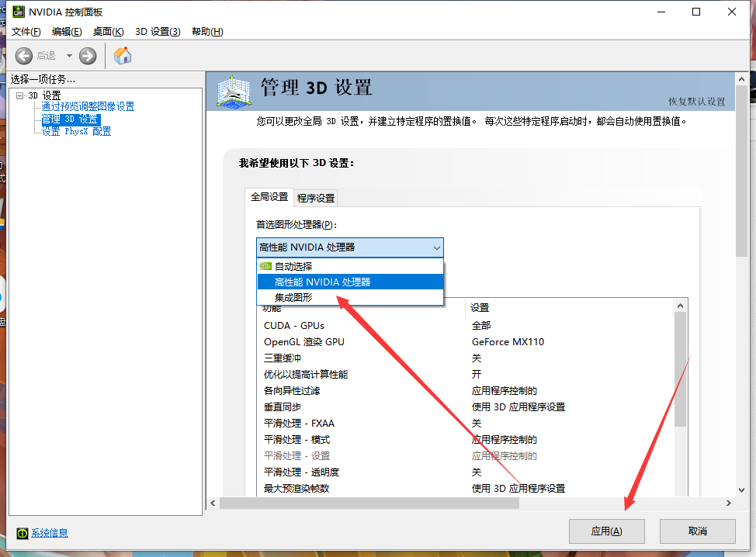Open the 文件(F) menu
The image size is (756, 557).
[x=26, y=32]
